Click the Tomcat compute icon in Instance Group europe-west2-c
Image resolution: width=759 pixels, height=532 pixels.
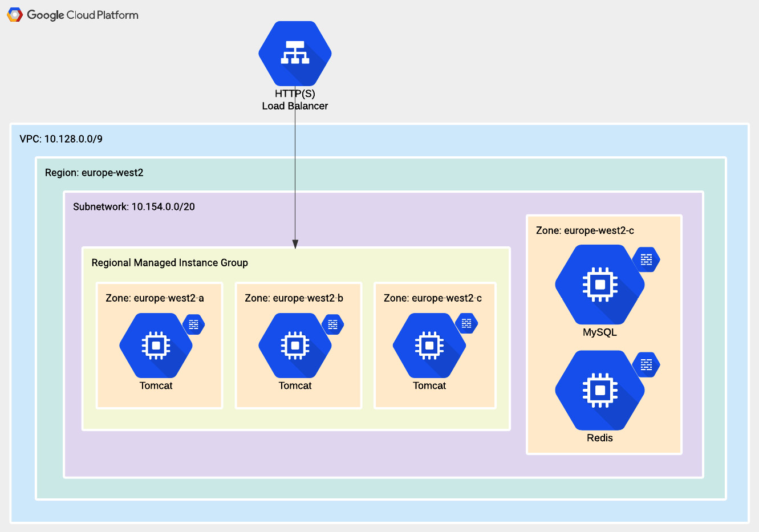(x=429, y=346)
